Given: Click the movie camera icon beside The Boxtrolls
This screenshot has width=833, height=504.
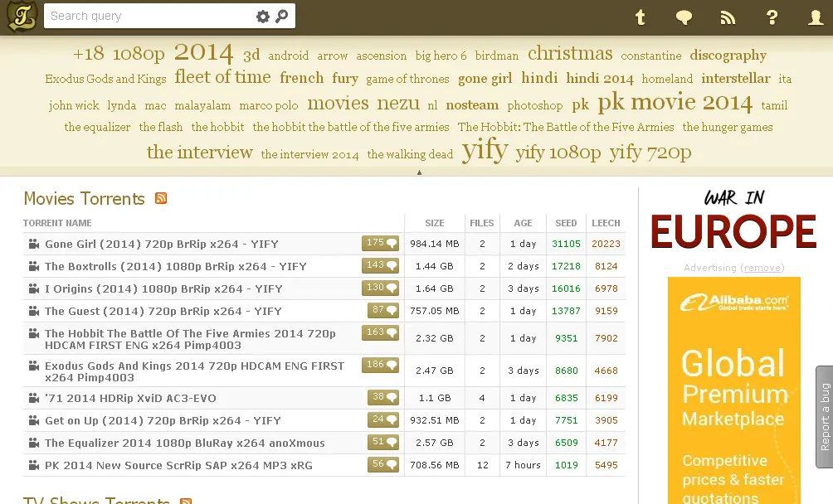Looking at the screenshot, I should [x=33, y=266].
